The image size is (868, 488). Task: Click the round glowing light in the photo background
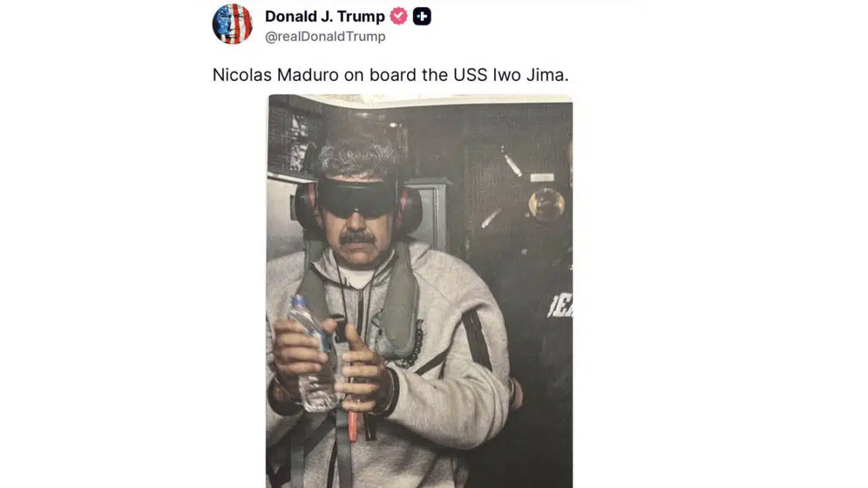click(546, 203)
